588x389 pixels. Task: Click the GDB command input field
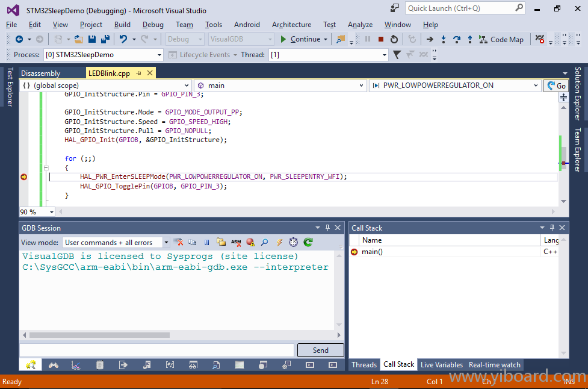pyautogui.click(x=156, y=350)
